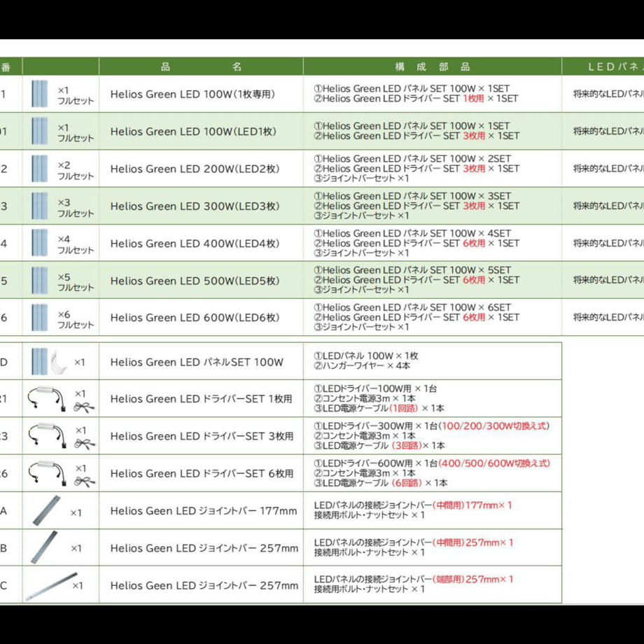
Task: Select product name Helios Green LED 100W(LED1枚)
Action: (x=193, y=132)
